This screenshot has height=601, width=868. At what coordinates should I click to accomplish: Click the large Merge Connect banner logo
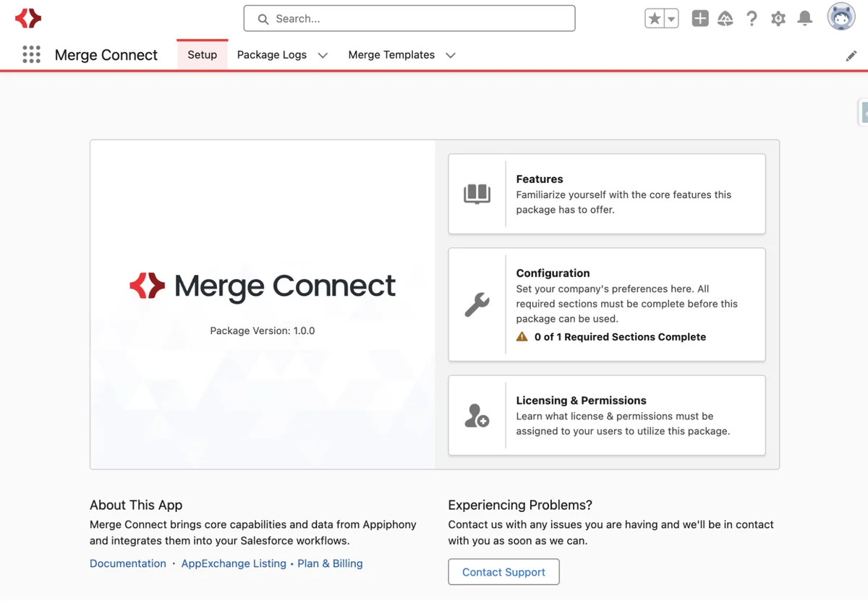coord(263,286)
